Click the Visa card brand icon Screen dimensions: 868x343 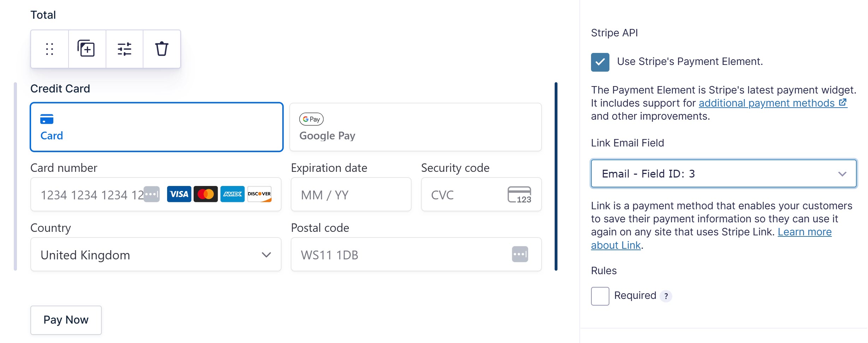179,194
